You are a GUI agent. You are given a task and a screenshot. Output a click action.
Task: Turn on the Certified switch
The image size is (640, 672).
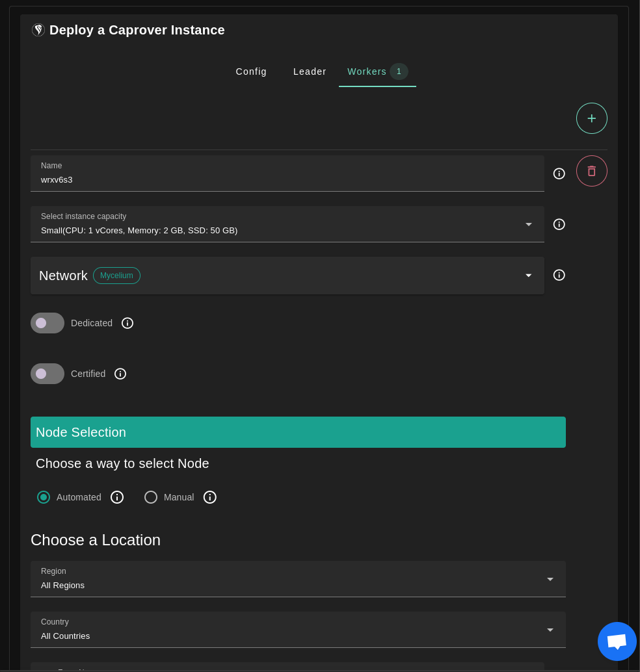click(47, 374)
